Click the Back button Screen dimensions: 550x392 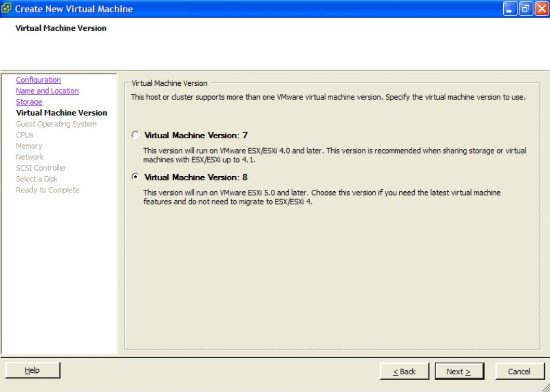tap(404, 371)
